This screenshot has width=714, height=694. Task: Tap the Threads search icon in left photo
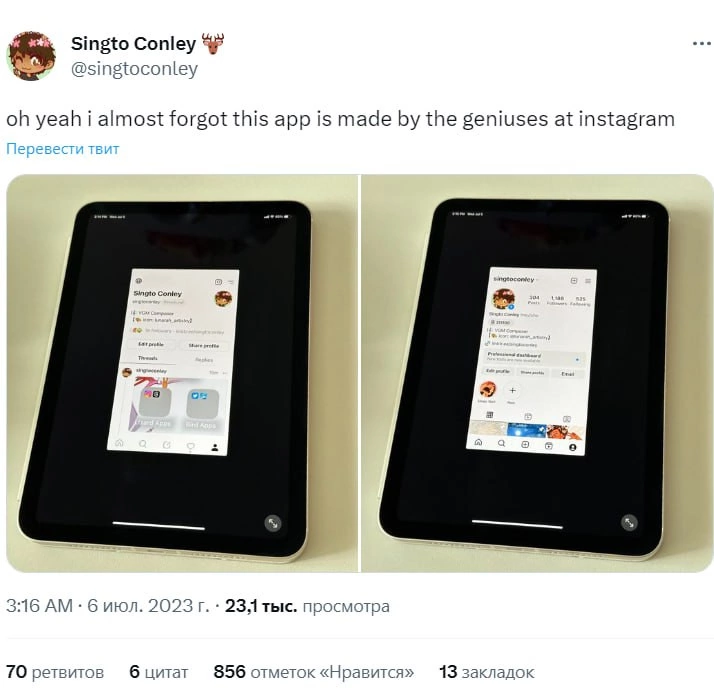[143, 444]
